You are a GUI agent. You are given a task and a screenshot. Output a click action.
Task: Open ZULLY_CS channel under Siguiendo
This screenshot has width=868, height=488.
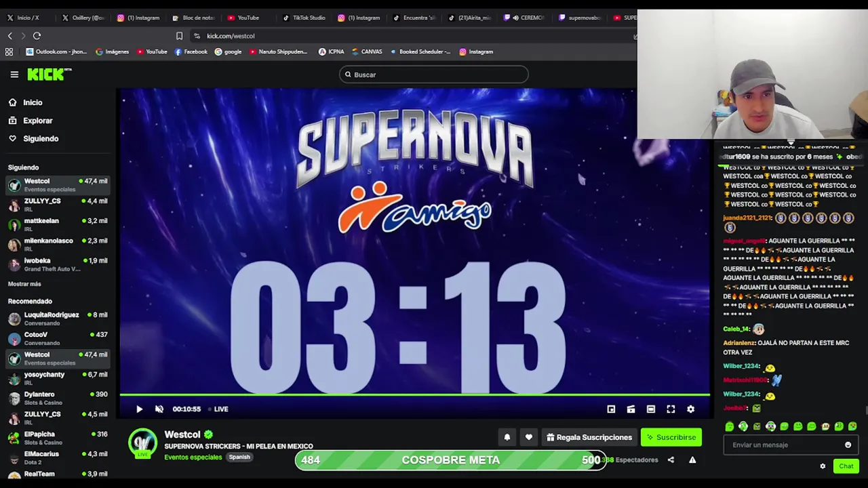point(58,205)
